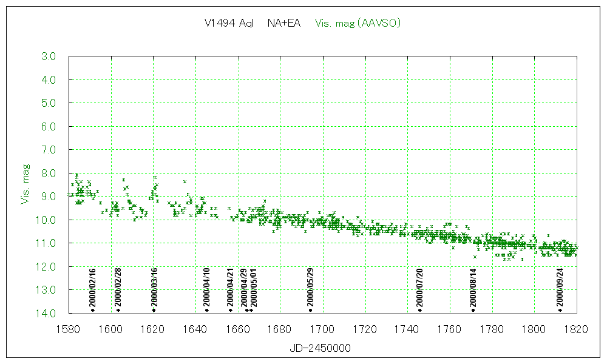Click the 2000/03/16 date marker
The image size is (607, 364).
pyautogui.click(x=154, y=289)
